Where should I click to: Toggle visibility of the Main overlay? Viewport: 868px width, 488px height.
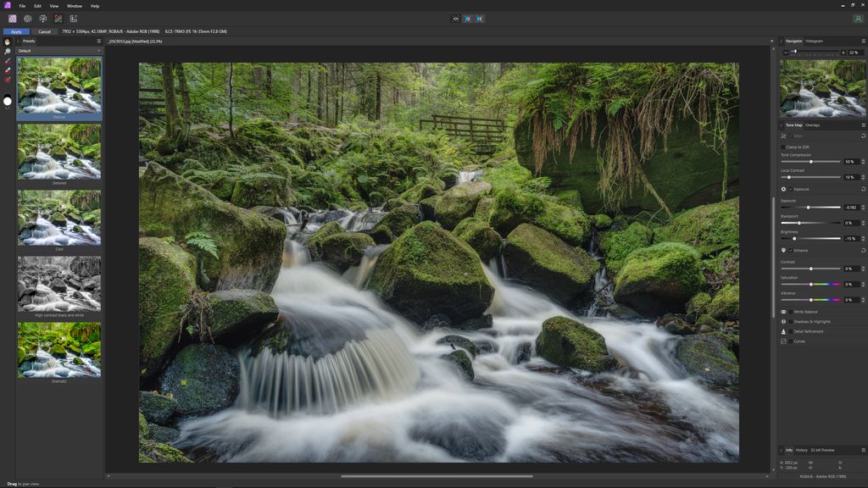pyautogui.click(x=791, y=136)
